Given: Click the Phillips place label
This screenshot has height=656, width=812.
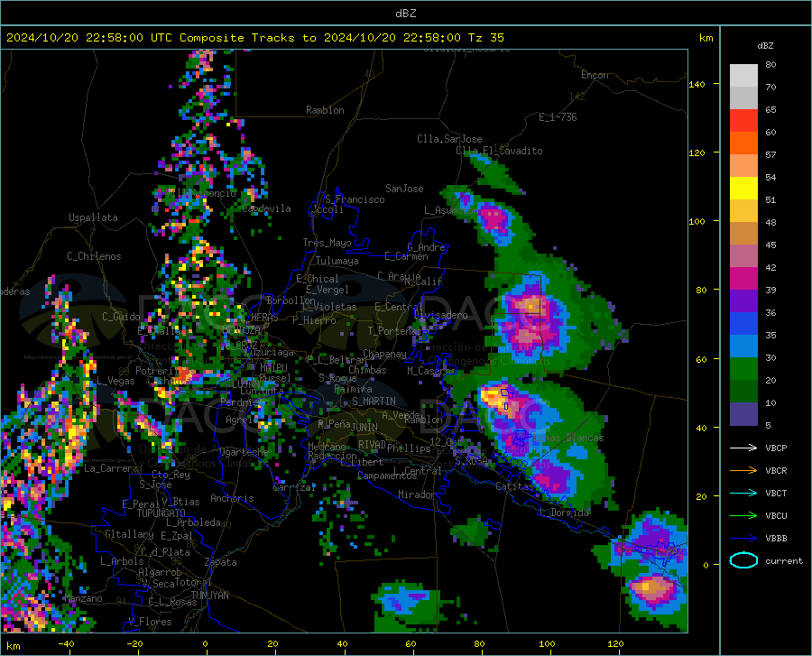Looking at the screenshot, I should pos(409,448).
